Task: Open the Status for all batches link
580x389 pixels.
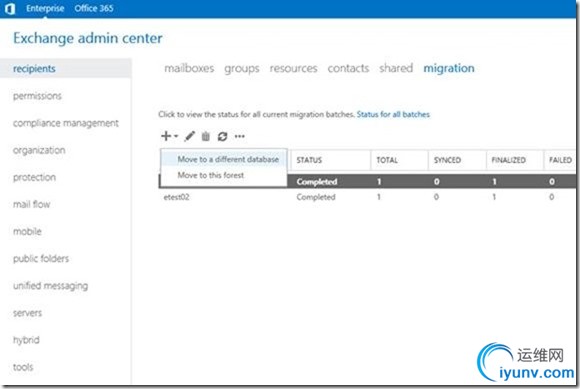Action: click(393, 114)
